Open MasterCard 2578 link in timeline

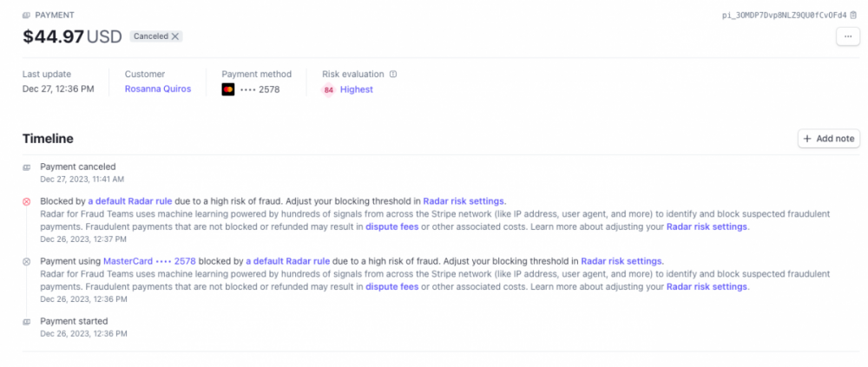pyautogui.click(x=149, y=261)
